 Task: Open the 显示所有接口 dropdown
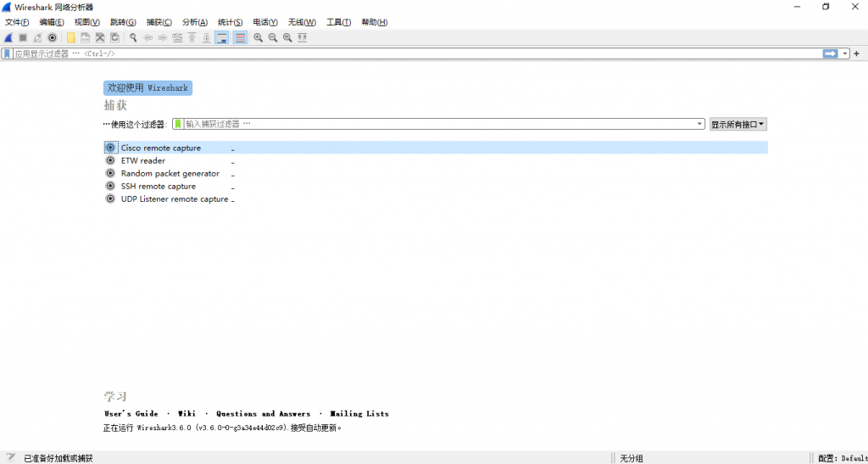click(738, 125)
